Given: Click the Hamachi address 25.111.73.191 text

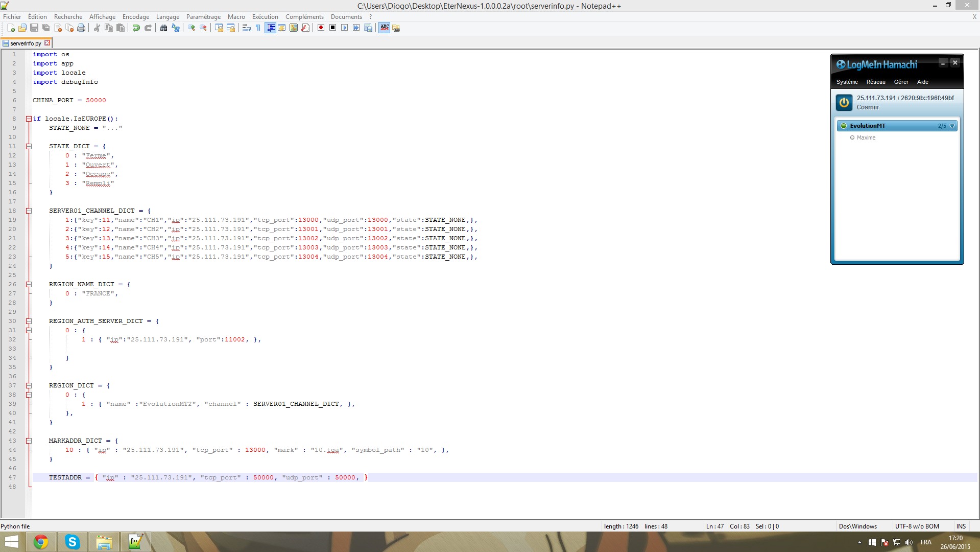Looking at the screenshot, I should click(876, 98).
